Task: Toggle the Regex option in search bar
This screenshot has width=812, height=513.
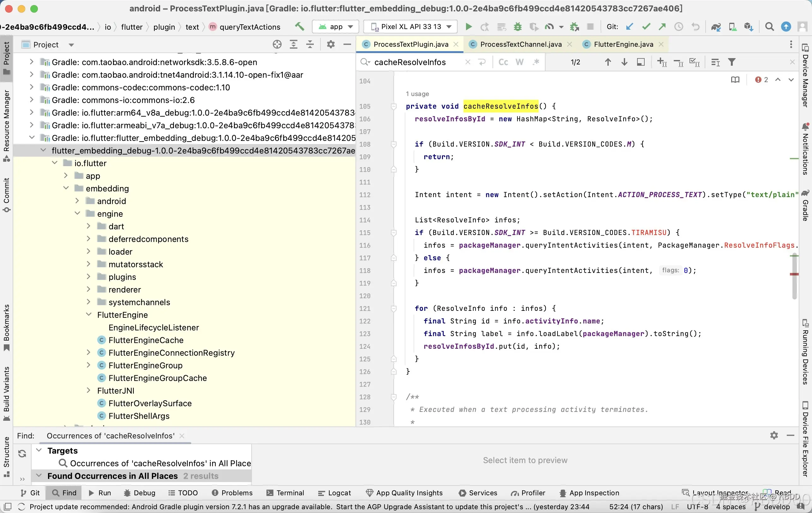Action: [536, 62]
